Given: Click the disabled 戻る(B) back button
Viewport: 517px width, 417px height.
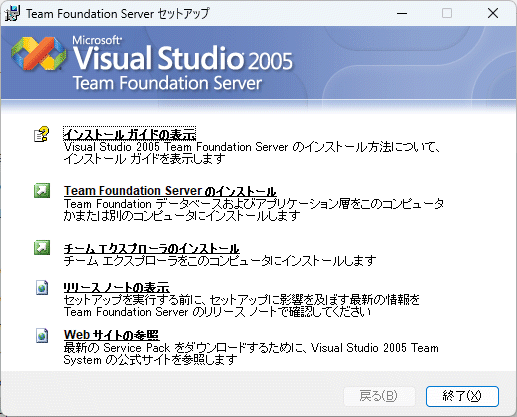Looking at the screenshot, I should point(379,396).
